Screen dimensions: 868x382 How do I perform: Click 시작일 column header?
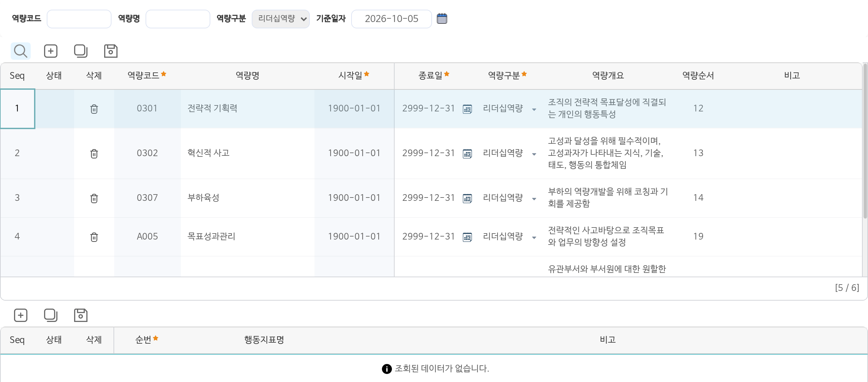point(354,75)
